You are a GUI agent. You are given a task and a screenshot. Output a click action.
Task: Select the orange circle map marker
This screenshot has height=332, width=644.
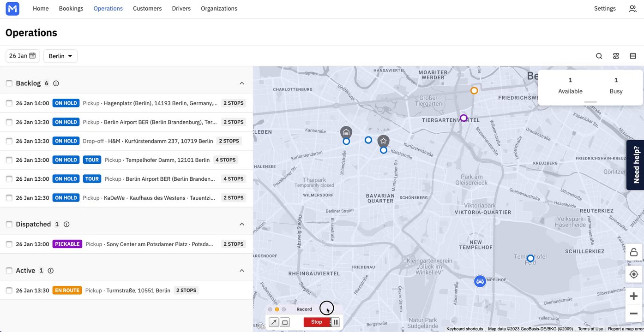point(474,91)
